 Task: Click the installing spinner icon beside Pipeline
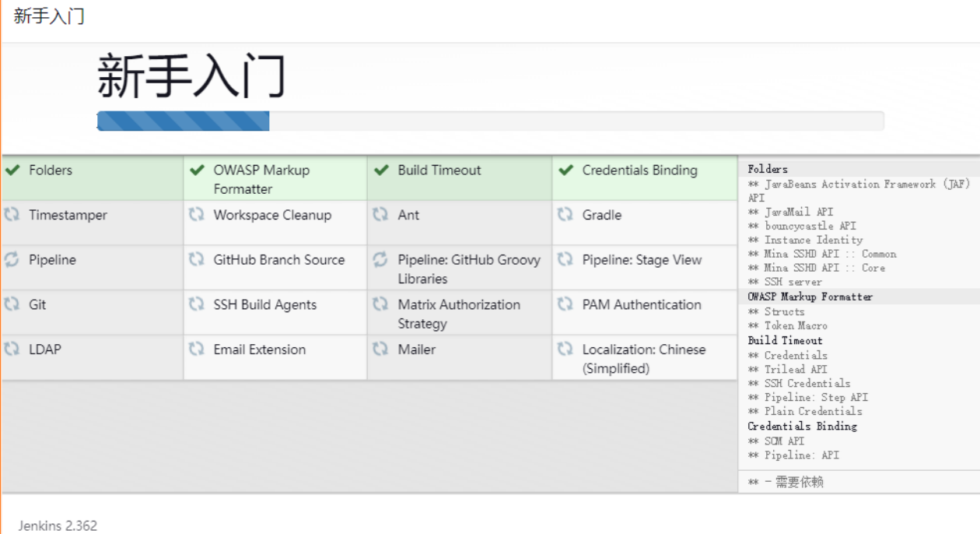pos(12,259)
